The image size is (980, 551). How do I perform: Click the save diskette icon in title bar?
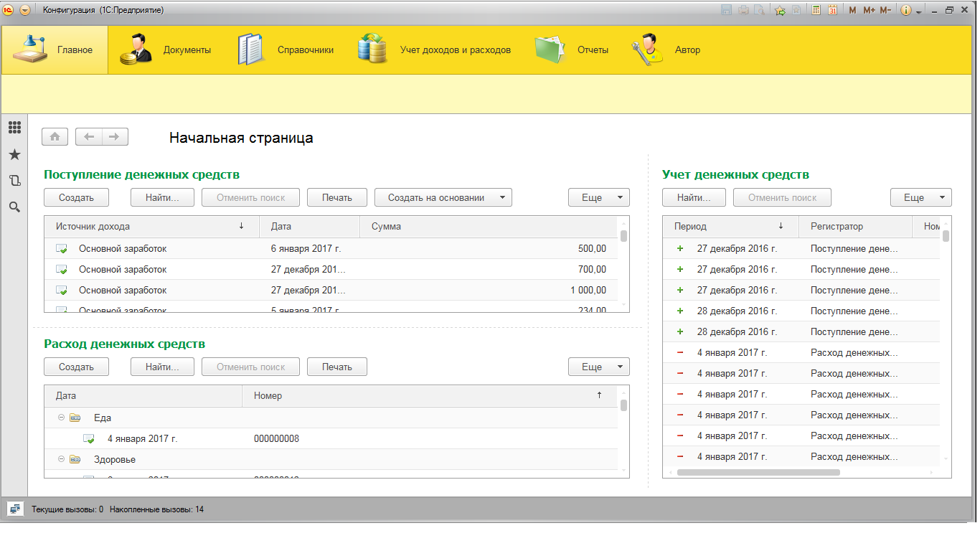726,10
